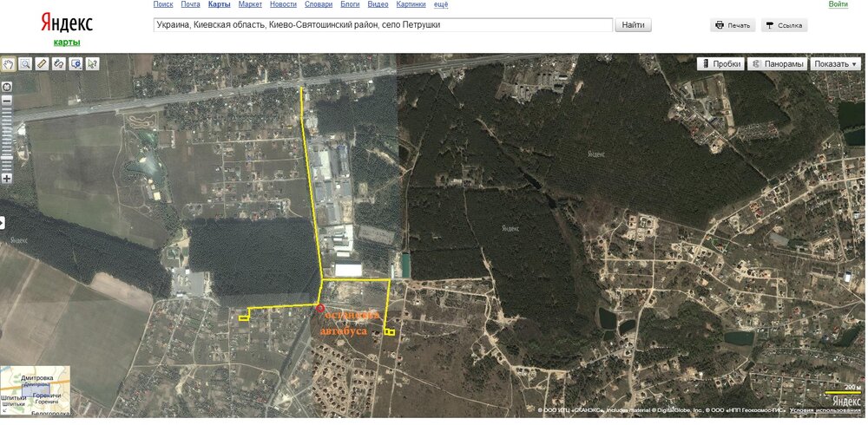Click the overview minimap thumbnail
The width and height of the screenshot is (868, 425).
tap(36, 390)
